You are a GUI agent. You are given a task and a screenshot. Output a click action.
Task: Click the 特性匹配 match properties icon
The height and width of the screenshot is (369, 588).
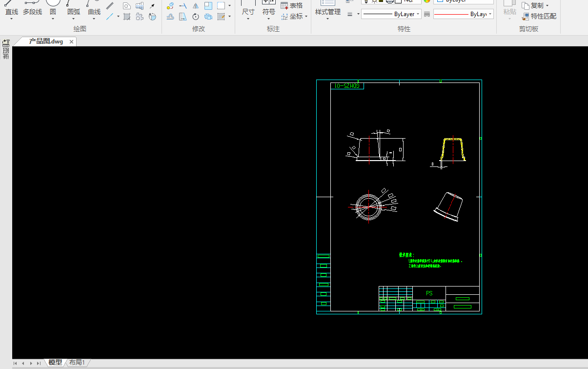point(526,17)
